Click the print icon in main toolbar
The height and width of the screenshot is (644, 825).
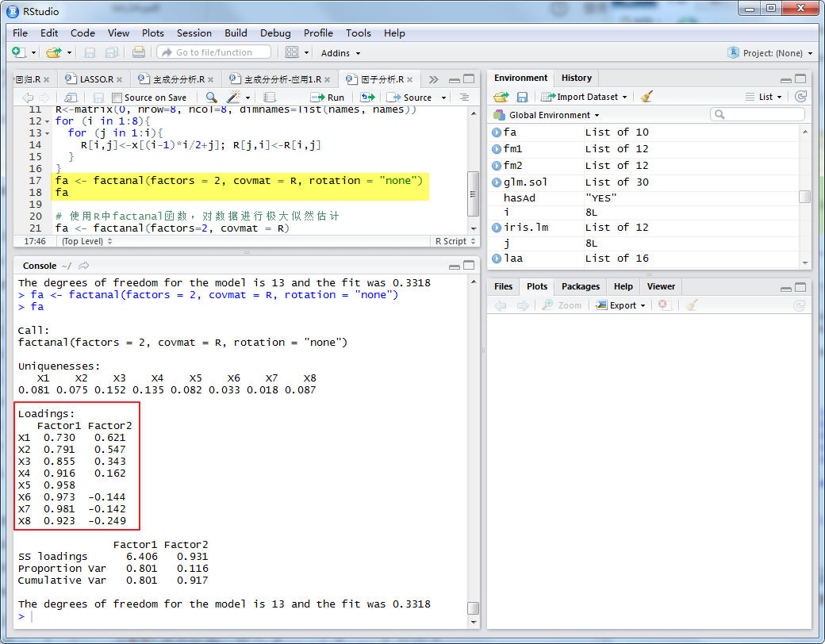click(139, 52)
